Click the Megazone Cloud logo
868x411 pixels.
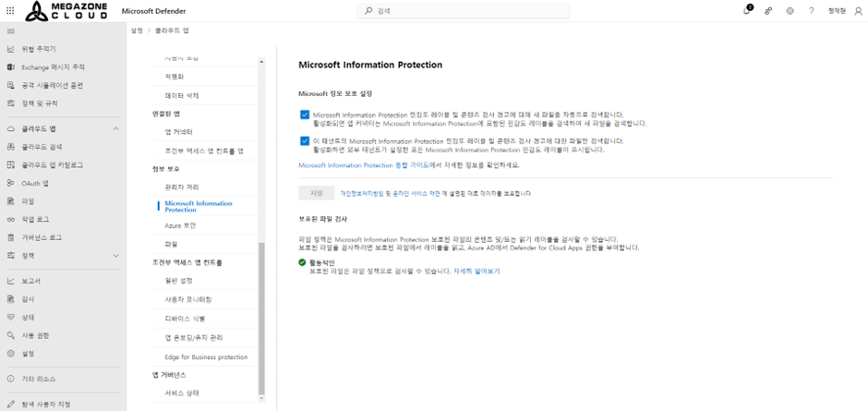pos(67,10)
